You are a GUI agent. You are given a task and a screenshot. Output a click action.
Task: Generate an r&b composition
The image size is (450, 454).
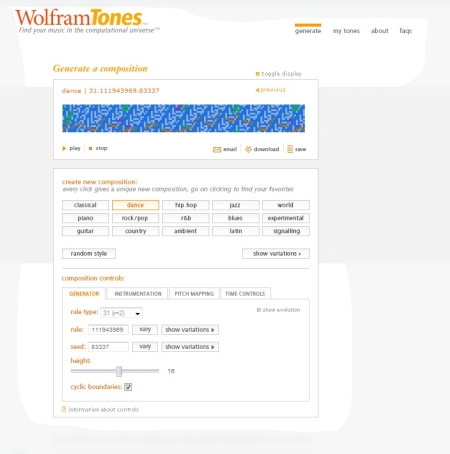point(186,218)
